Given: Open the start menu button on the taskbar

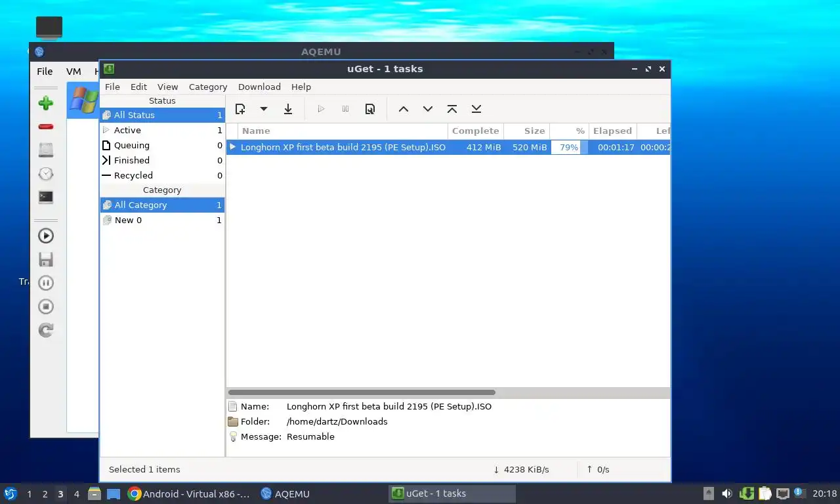Looking at the screenshot, I should point(10,493).
